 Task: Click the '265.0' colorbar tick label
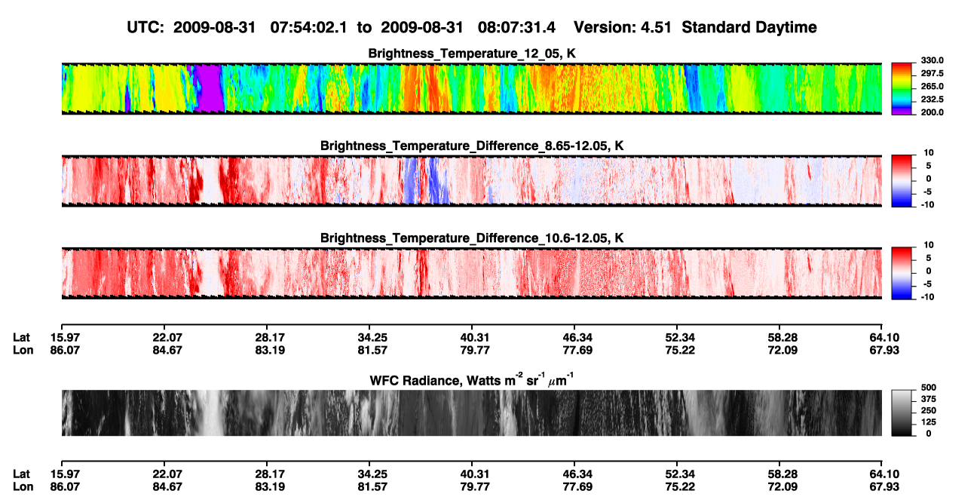point(931,86)
